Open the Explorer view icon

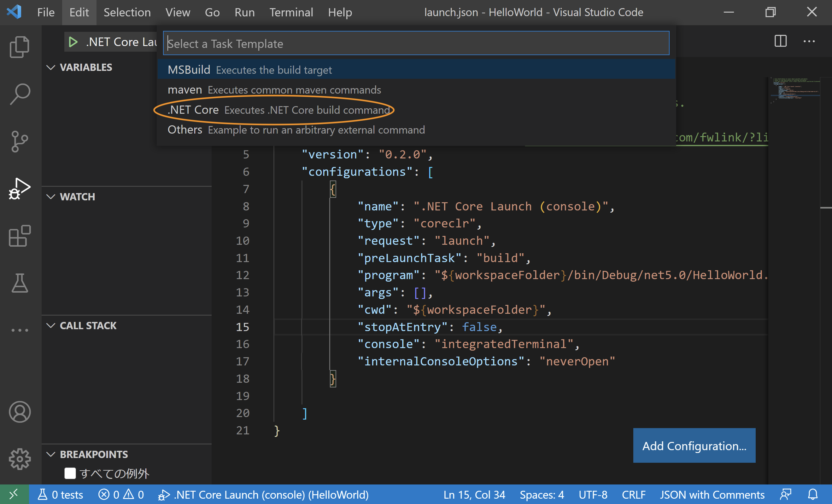tap(20, 47)
